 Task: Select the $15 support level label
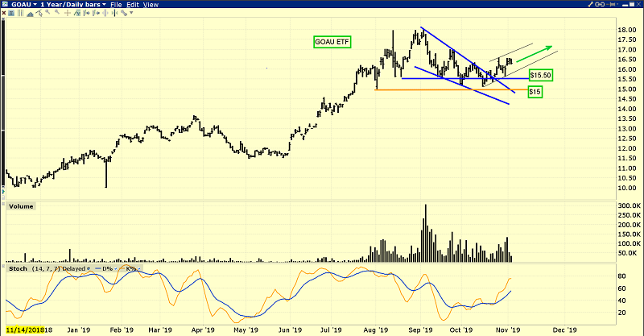point(534,92)
